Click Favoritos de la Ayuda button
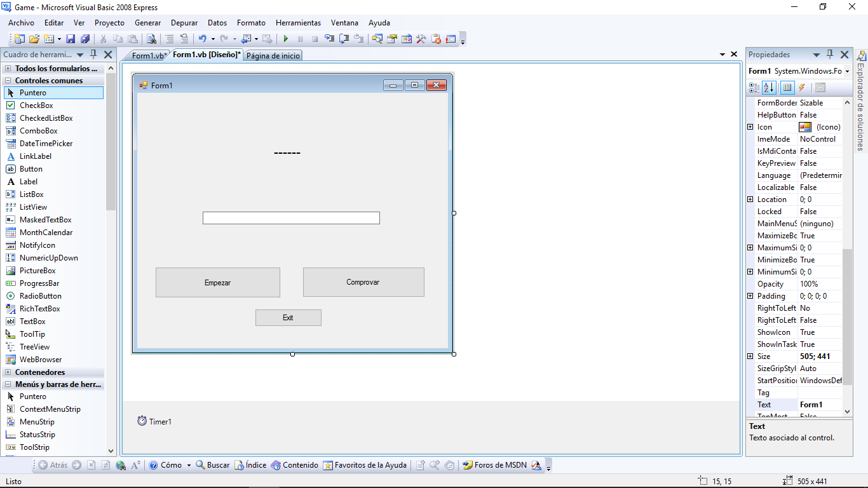 pyautogui.click(x=365, y=465)
